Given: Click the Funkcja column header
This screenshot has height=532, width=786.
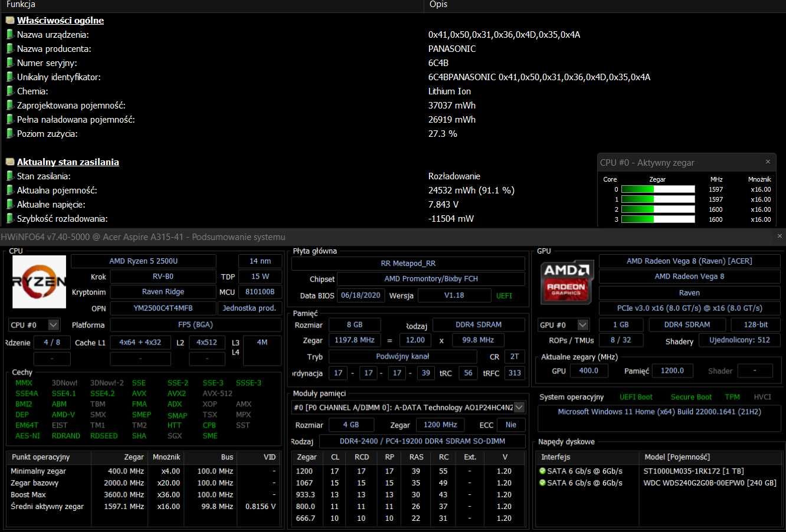Looking at the screenshot, I should click(21, 5).
